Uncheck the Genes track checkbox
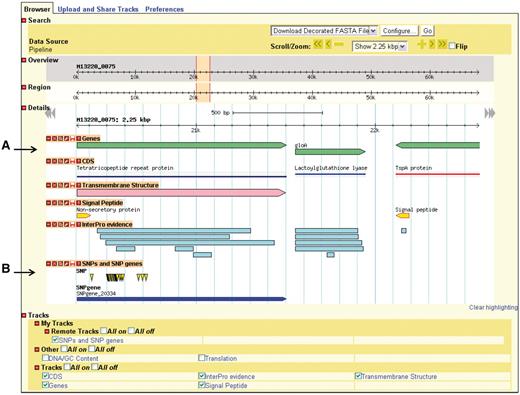This screenshot has width=520, height=395. (45, 385)
